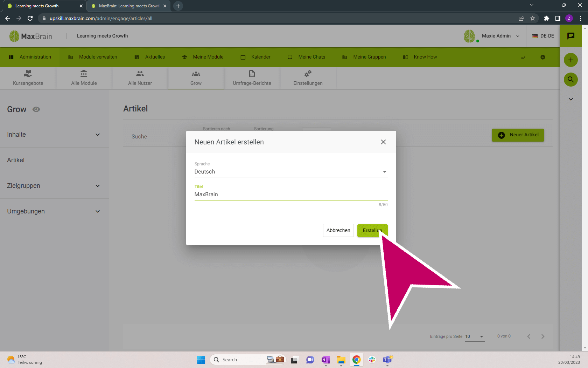Open Know How in the navbar
This screenshot has height=368, width=588.
(420, 57)
